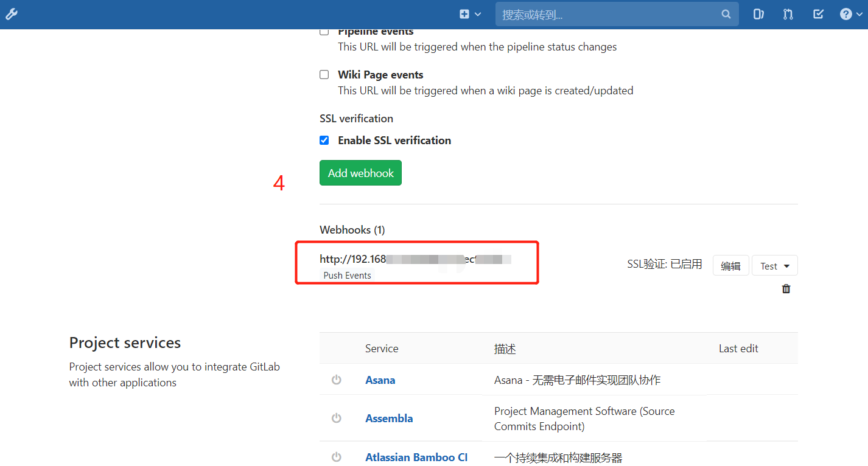Open the new item plus dropdown

[x=470, y=14]
